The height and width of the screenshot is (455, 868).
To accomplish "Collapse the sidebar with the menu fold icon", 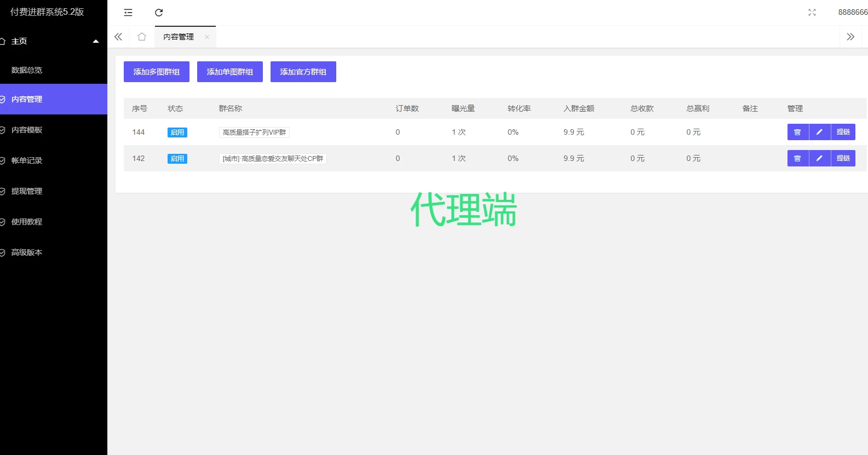I will click(x=128, y=13).
